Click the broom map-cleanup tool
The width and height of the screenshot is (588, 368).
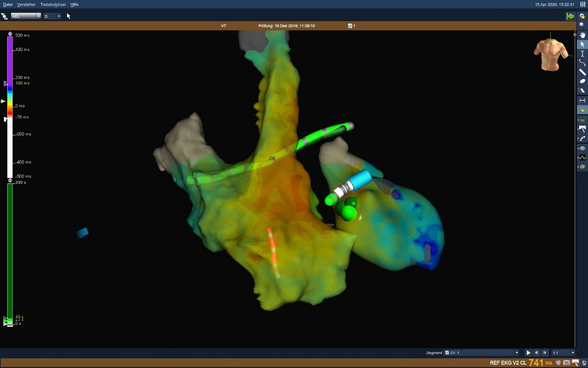582,110
